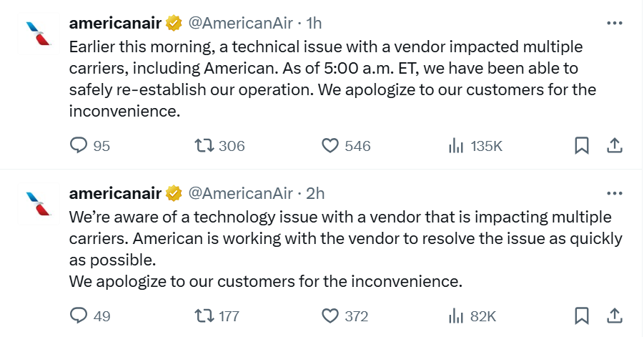Image resolution: width=644 pixels, height=337 pixels.
Task: Open more options on the 1h tweet
Action: click(x=613, y=23)
